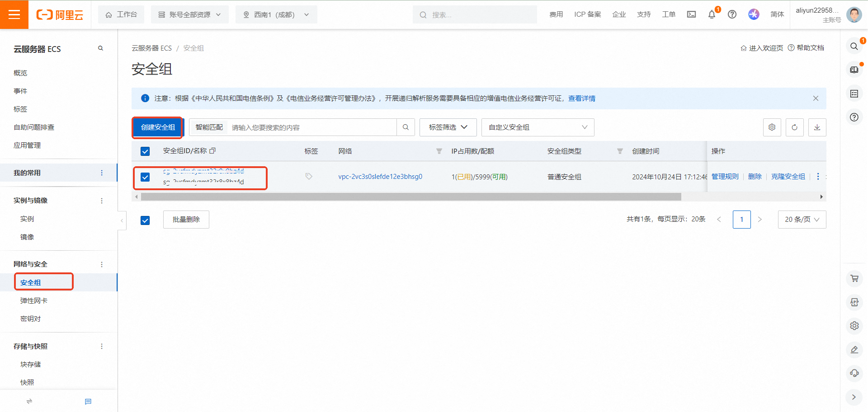This screenshot has width=868, height=412.
Task: Open the hamburger product menu
Action: [x=14, y=14]
